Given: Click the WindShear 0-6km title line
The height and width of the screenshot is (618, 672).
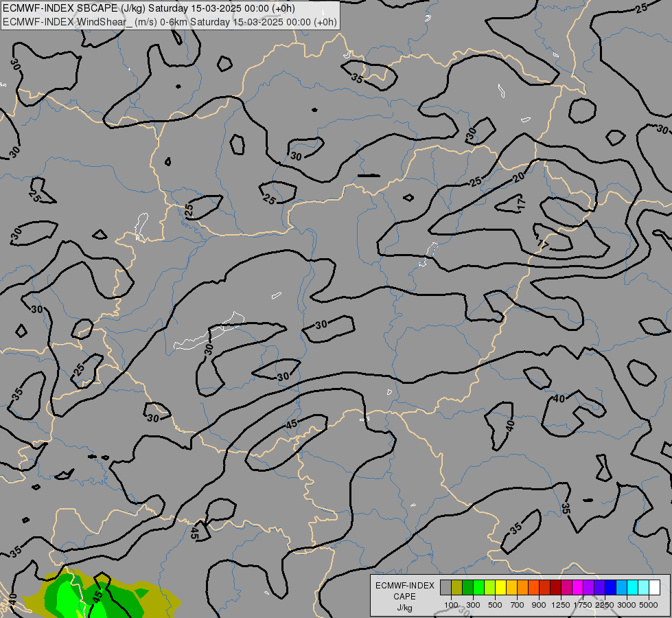Looking at the screenshot, I should 170,22.
